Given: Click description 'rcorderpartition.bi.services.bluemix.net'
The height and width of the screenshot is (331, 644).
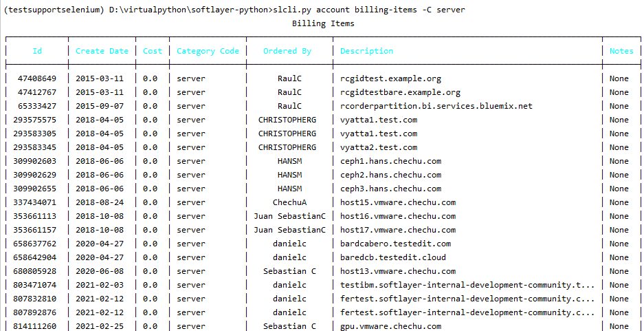Looking at the screenshot, I should tap(436, 106).
